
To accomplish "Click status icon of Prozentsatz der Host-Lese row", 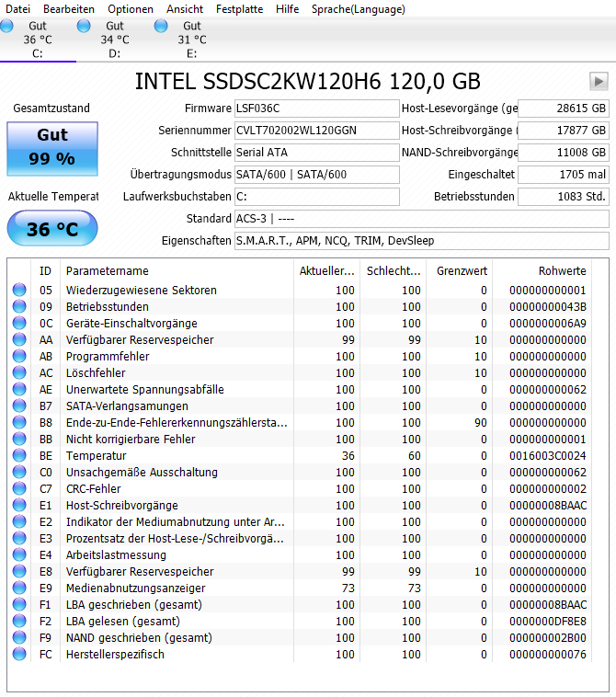I will (x=19, y=538).
